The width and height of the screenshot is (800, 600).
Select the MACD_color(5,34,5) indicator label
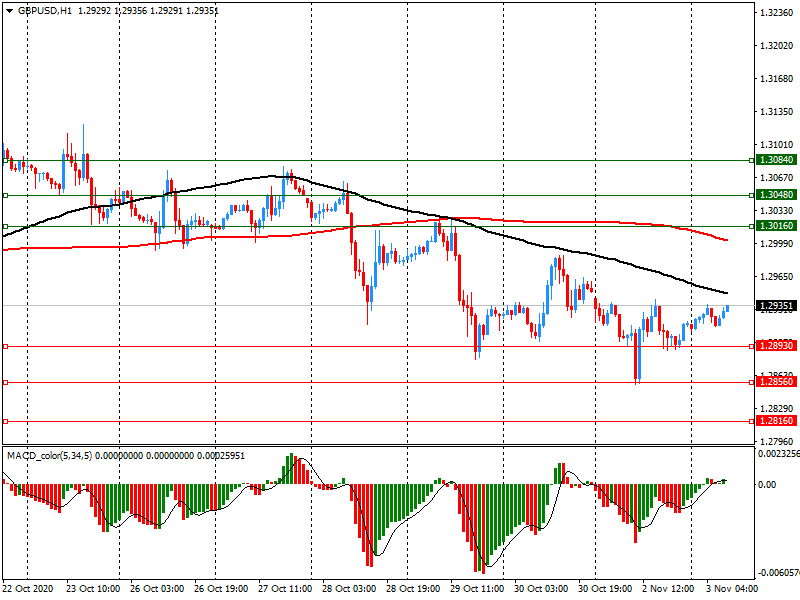49,455
